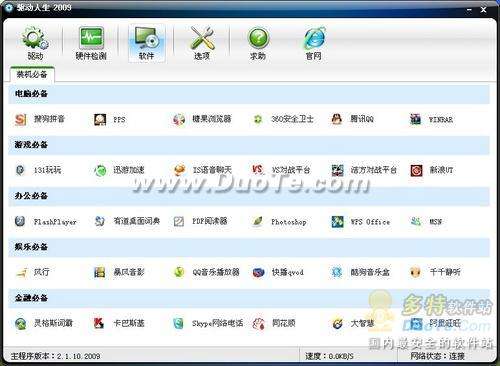Viewport: 500px width, 366px height.
Task: Select the 软件 toolbar icon
Action: [x=147, y=44]
